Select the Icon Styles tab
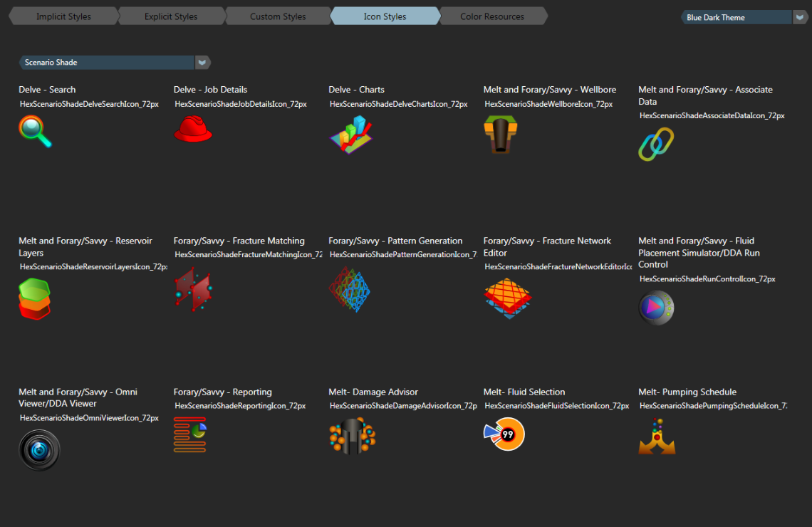Screen dimensions: 812x527 click(x=385, y=16)
